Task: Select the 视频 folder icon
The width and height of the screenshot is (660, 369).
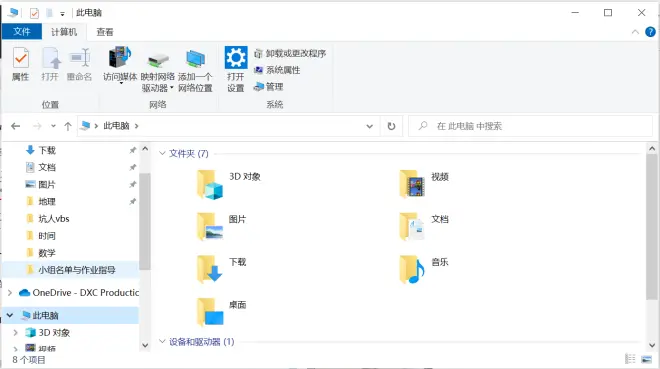Action: pyautogui.click(x=412, y=184)
